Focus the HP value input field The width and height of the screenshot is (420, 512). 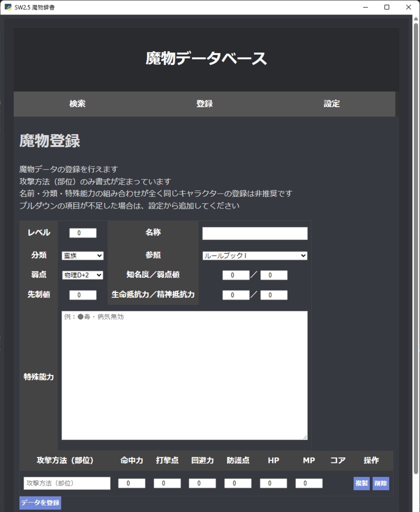[273, 483]
